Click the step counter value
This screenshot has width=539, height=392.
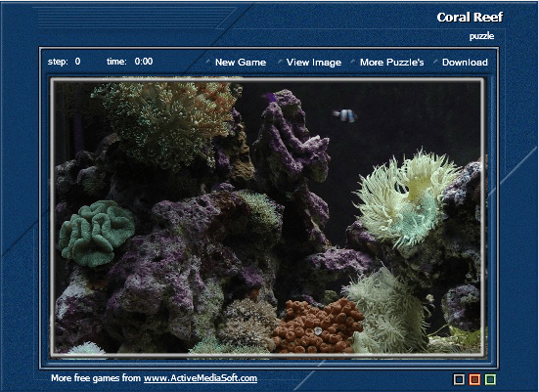pyautogui.click(x=77, y=62)
